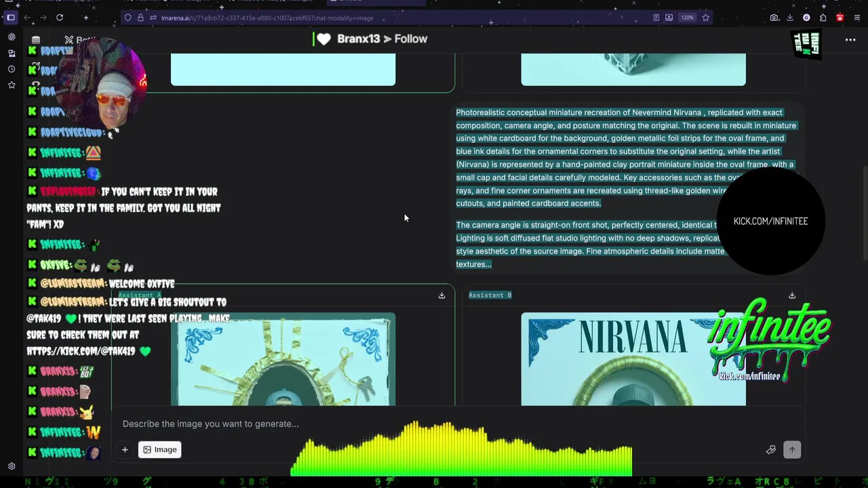Screen dimensions: 868x488
Task: Click the 120% zoom level indicator
Action: point(688,18)
